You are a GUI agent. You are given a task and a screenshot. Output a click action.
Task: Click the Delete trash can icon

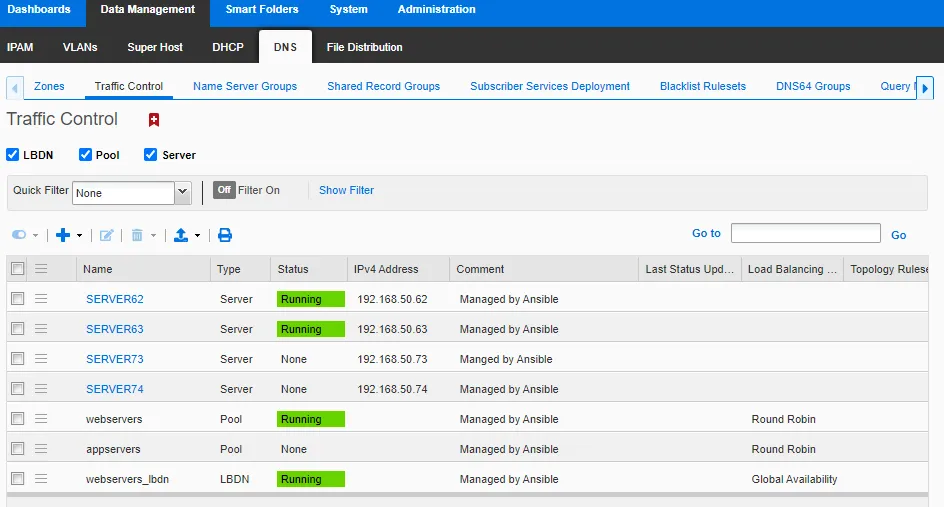tap(137, 235)
